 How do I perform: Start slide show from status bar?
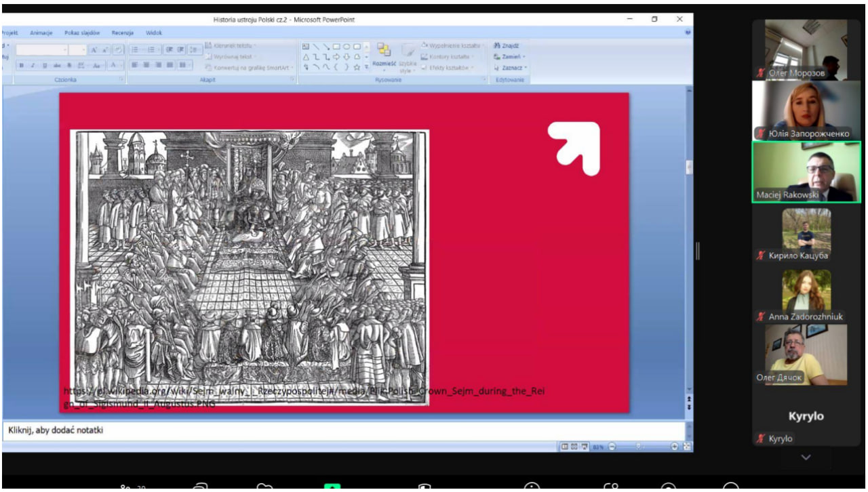[585, 446]
